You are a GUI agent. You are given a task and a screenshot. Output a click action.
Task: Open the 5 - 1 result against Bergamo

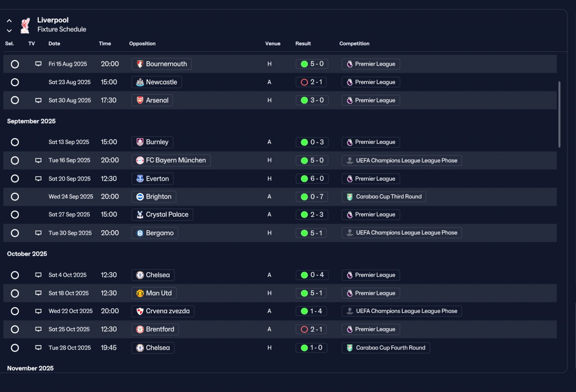click(x=311, y=233)
